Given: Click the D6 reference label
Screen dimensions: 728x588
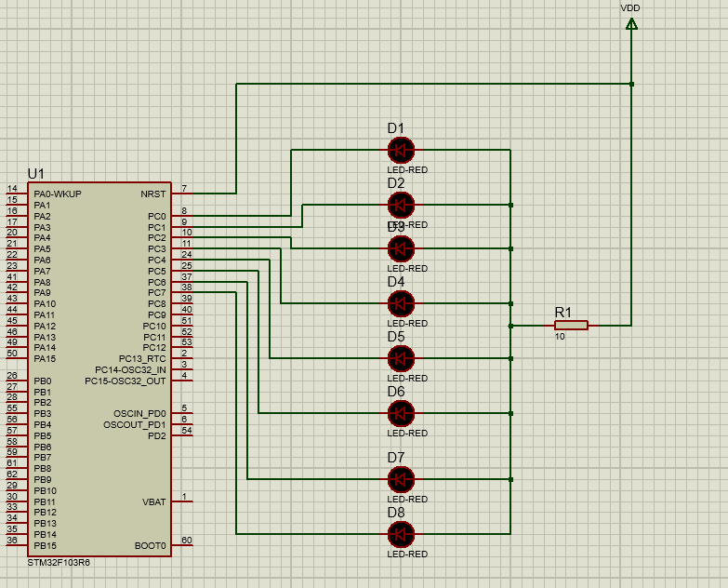Looking at the screenshot, I should pos(395,392).
